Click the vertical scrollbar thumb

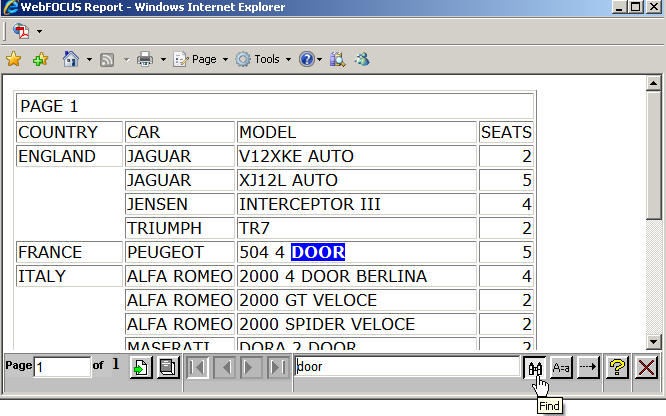coord(653,155)
